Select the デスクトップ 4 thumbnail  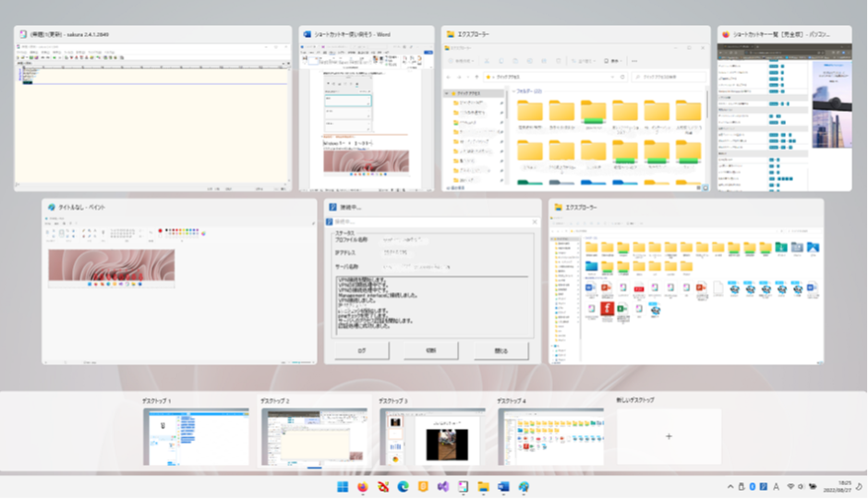click(x=550, y=436)
